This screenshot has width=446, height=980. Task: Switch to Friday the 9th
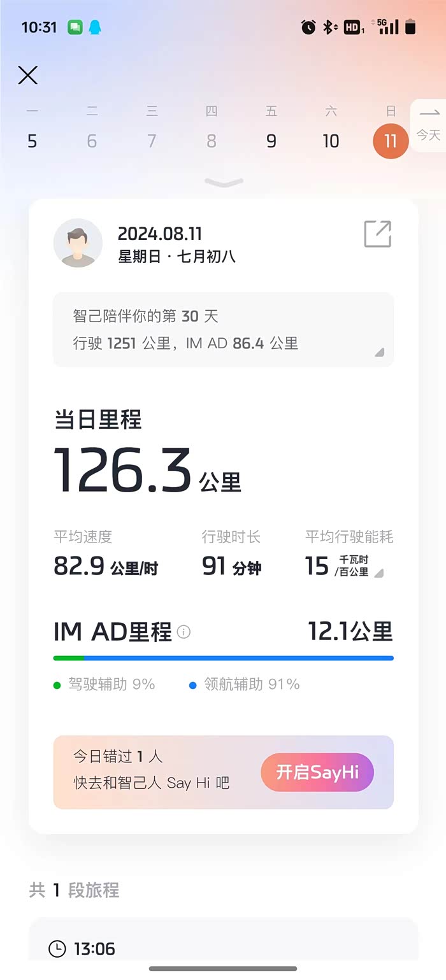(271, 141)
